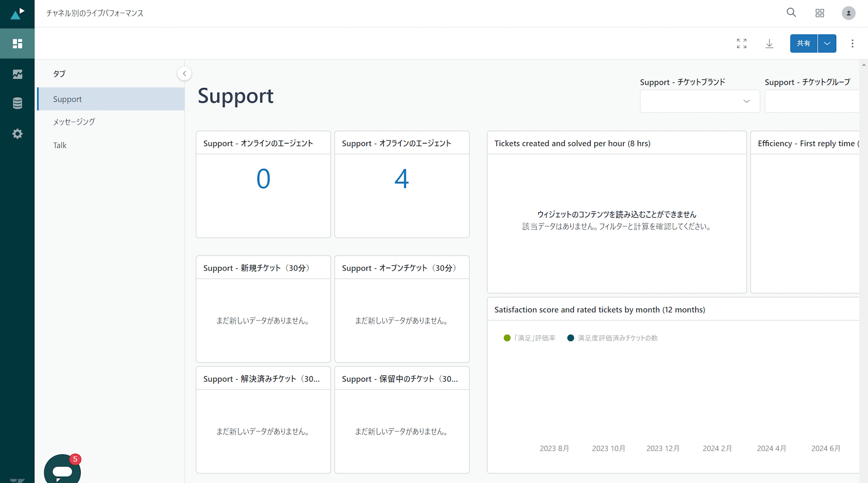Screen dimensions: 868x483
Task: Click the Support - オンラインのエージェント widget title
Action: pyautogui.click(x=258, y=143)
